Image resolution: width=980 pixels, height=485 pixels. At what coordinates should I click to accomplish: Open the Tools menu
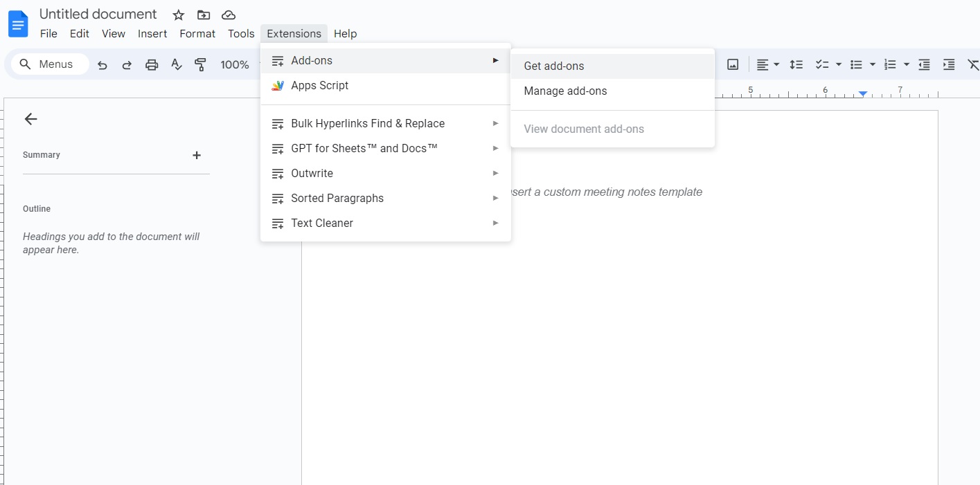241,34
